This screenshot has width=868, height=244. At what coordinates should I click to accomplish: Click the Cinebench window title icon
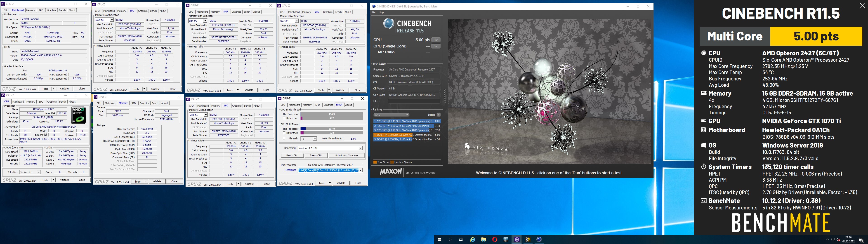pos(374,6)
